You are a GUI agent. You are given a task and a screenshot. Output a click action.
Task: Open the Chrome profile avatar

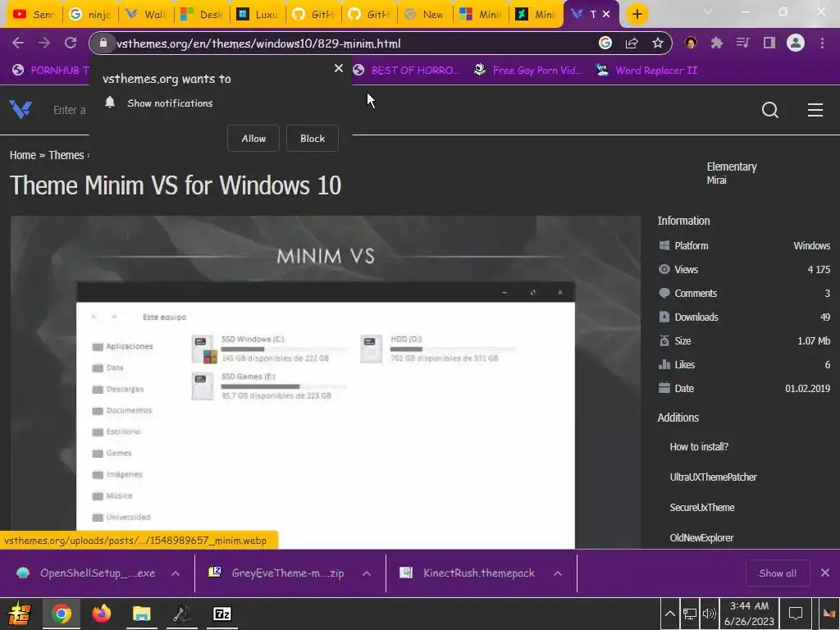pos(796,43)
